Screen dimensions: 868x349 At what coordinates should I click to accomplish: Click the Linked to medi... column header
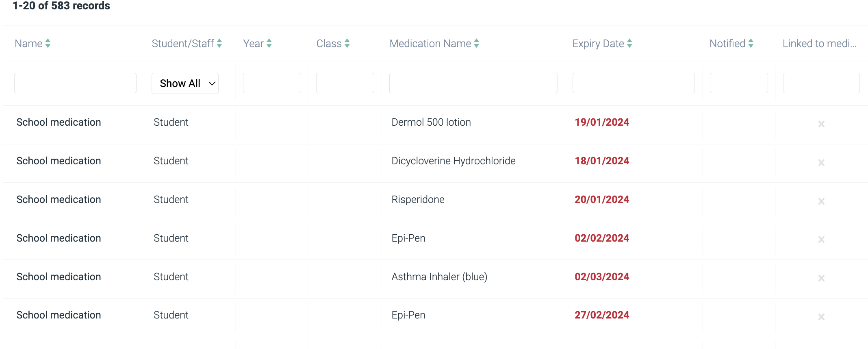coord(820,44)
